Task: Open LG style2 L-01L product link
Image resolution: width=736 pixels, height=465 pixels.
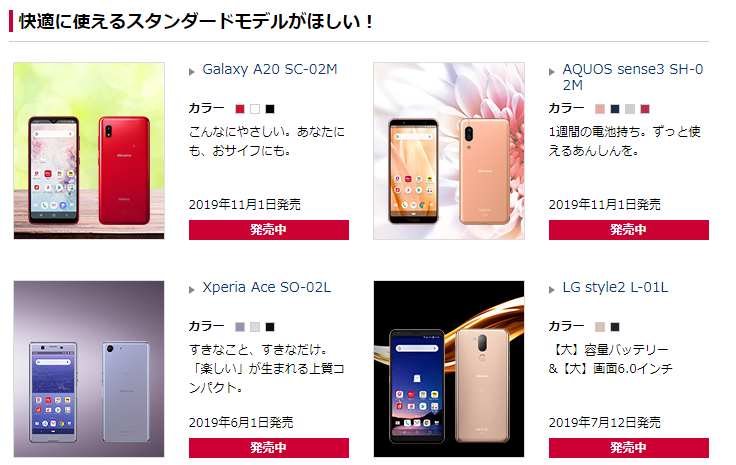Action: point(615,287)
